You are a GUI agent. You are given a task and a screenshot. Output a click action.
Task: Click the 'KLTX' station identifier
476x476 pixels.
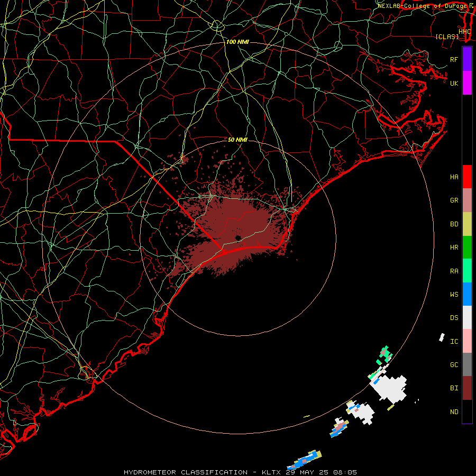click(271, 472)
